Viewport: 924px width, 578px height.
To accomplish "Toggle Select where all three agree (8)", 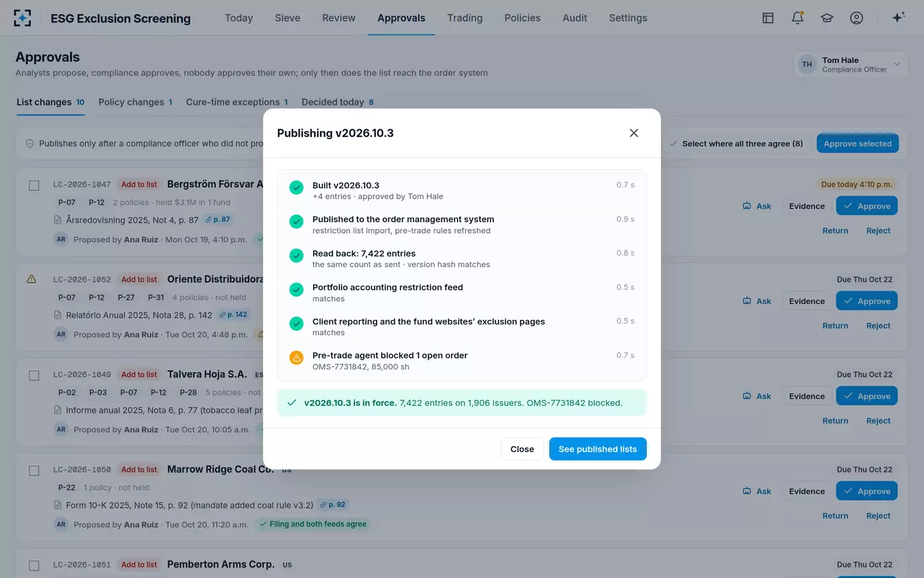I will [x=736, y=144].
